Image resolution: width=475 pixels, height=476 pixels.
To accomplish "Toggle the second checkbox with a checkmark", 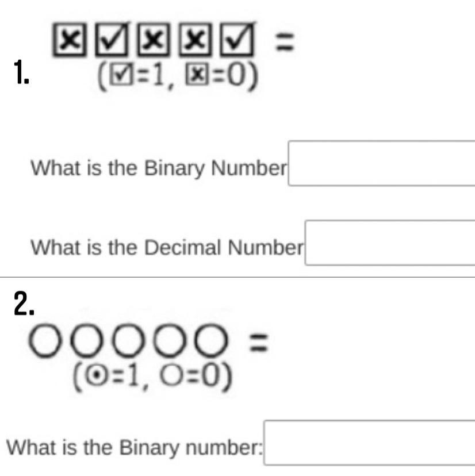I will (112, 40).
